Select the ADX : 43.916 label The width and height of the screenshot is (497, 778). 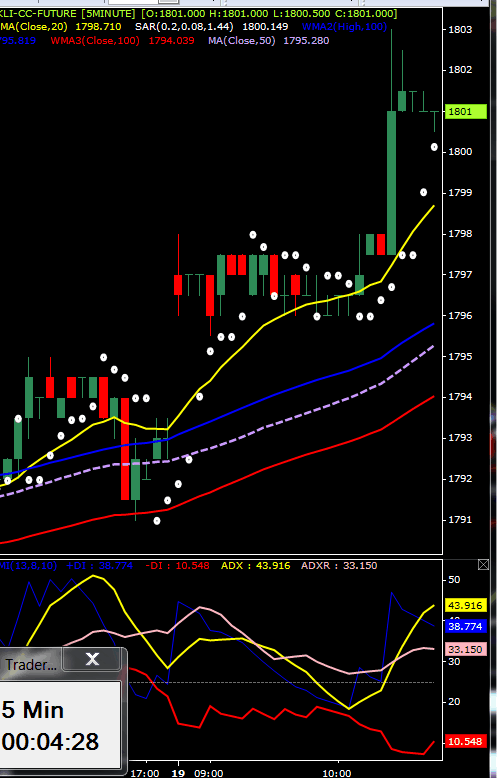[x=255, y=566]
